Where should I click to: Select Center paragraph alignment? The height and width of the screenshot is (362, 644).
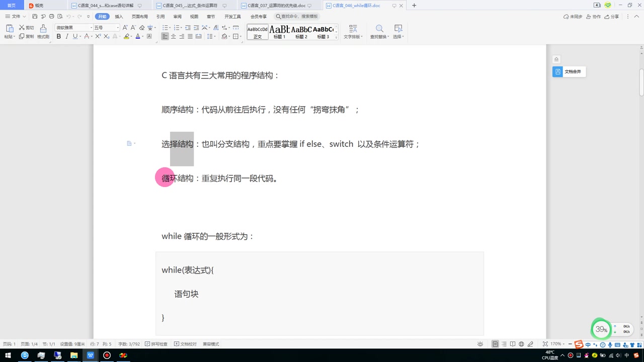[x=174, y=36]
